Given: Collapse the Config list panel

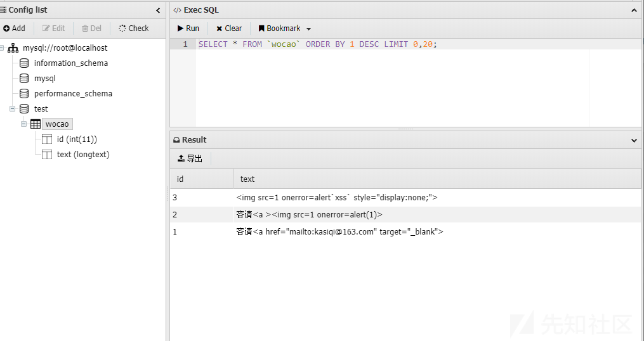Looking at the screenshot, I should tap(158, 10).
